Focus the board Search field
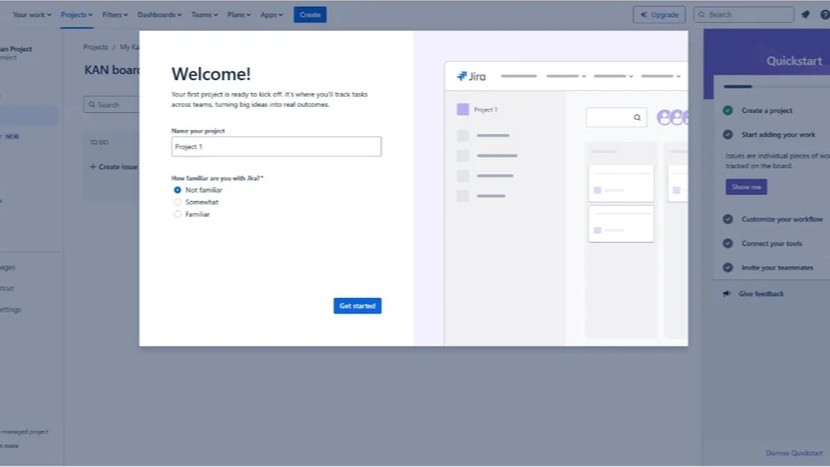 (x=111, y=105)
